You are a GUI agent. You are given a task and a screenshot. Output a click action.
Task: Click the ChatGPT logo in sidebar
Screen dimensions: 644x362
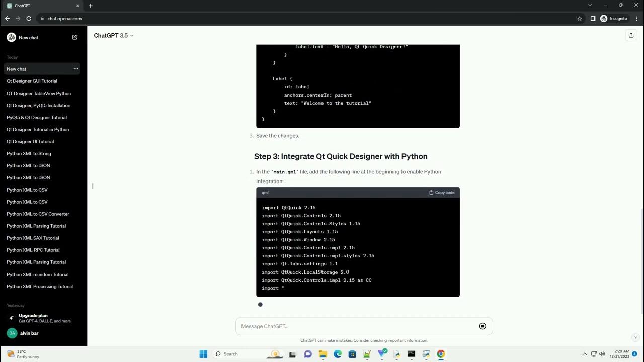tap(11, 37)
